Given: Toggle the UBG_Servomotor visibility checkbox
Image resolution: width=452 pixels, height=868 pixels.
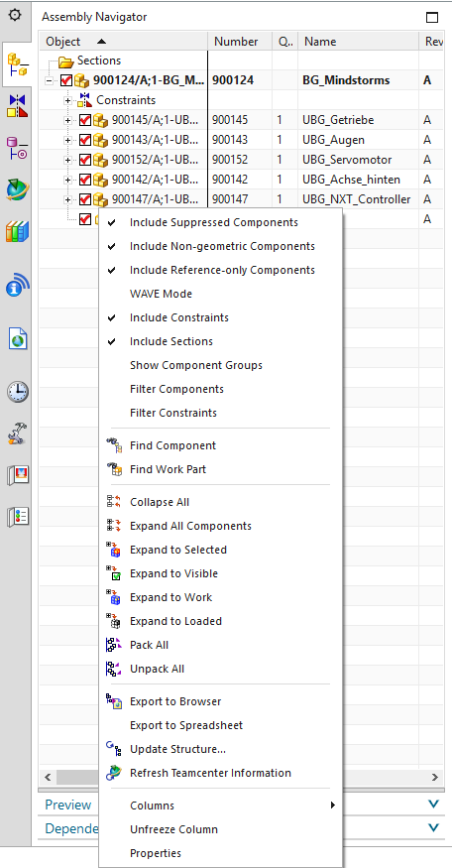Looking at the screenshot, I should [85, 160].
